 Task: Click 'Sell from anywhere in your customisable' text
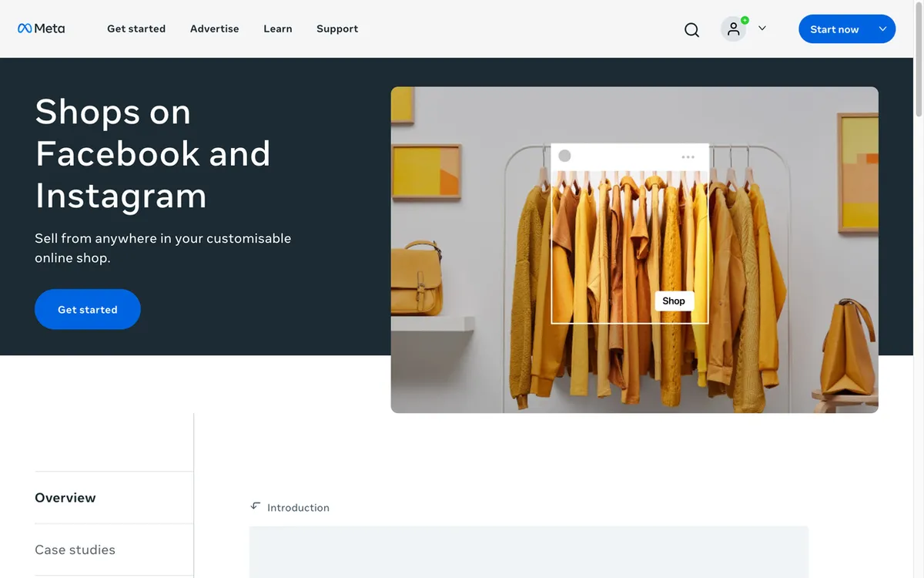pos(163,238)
